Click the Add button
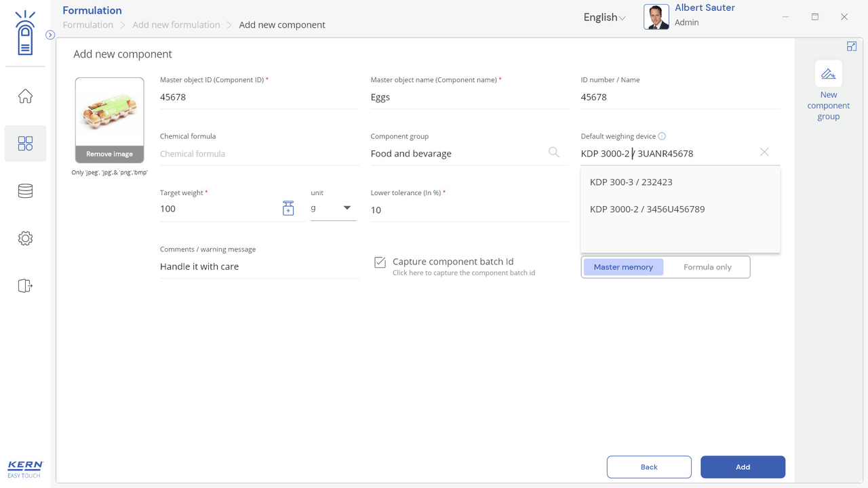The image size is (868, 488). (x=743, y=467)
